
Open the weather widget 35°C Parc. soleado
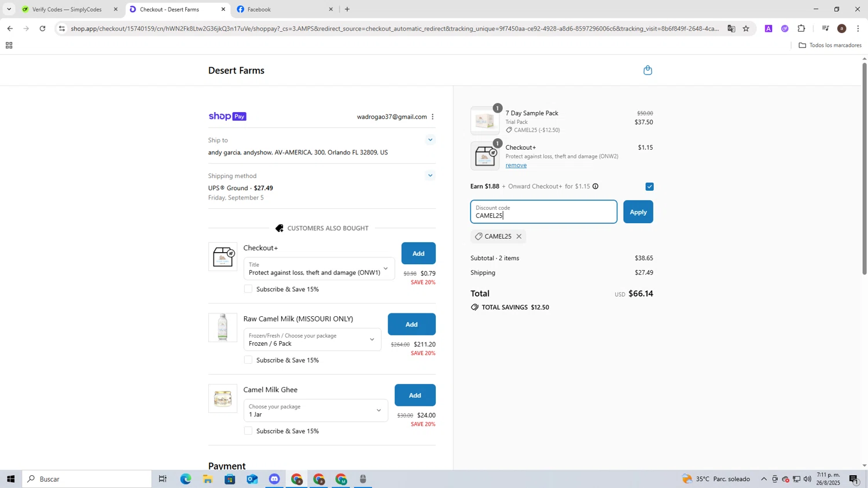[716, 479]
